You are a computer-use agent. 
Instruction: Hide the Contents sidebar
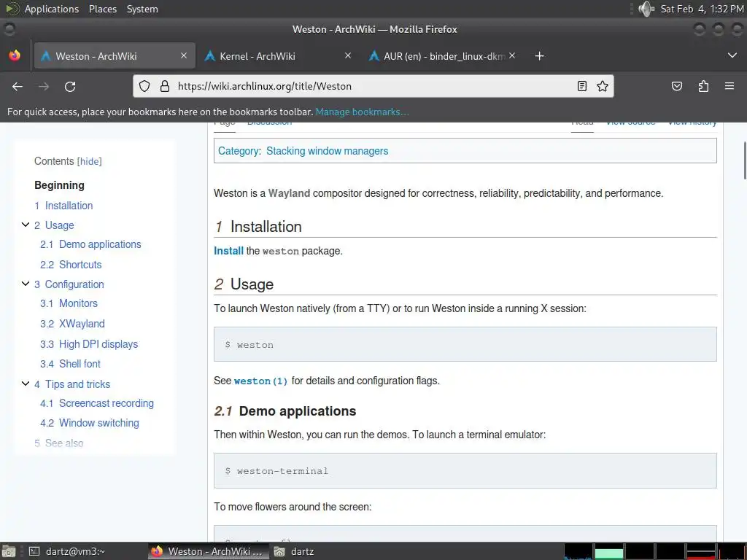click(x=90, y=161)
